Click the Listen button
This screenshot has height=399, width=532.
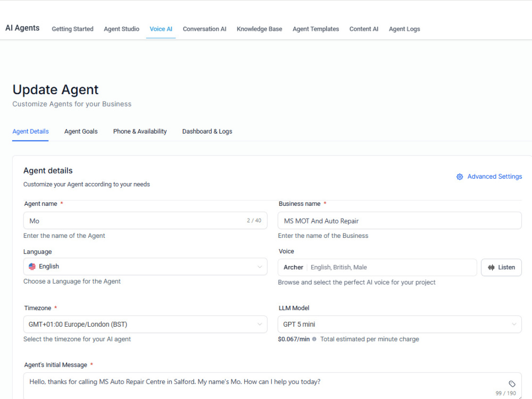click(501, 268)
